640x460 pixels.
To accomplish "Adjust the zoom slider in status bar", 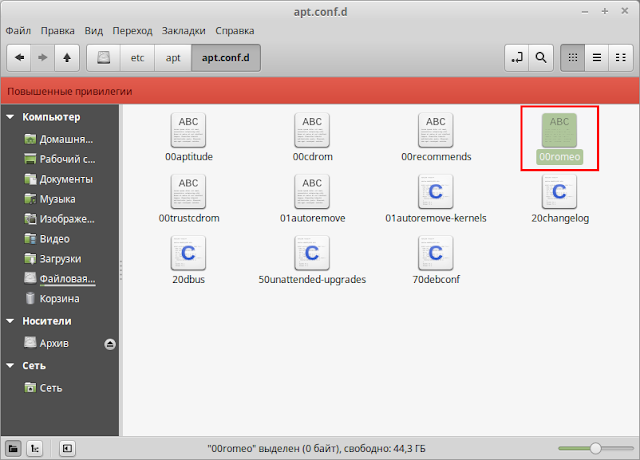I will pyautogui.click(x=596, y=449).
